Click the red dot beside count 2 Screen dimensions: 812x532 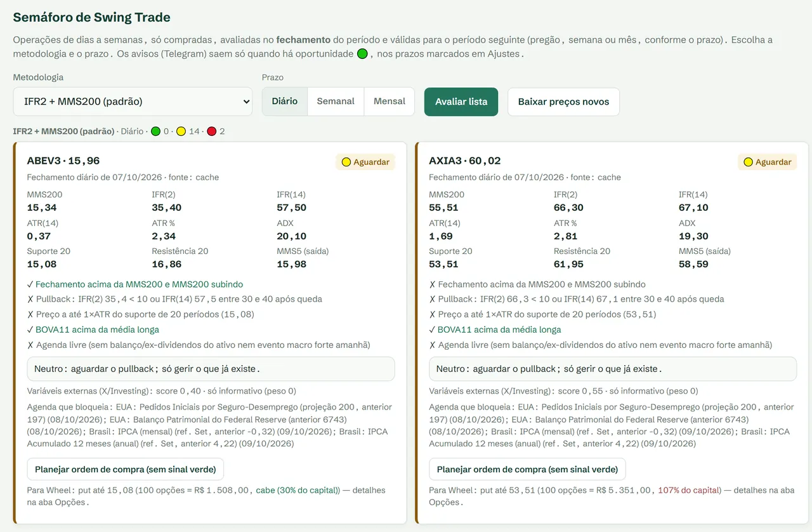coord(212,131)
